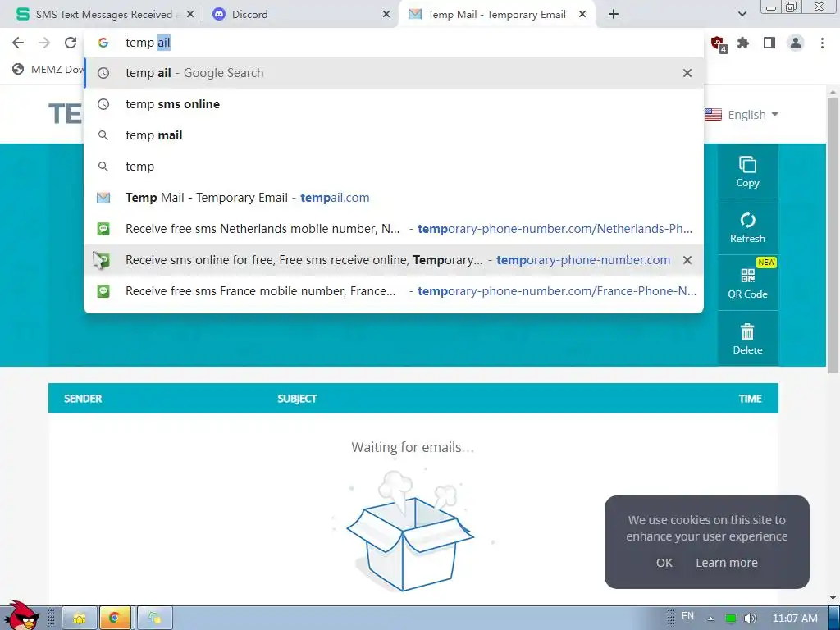
Task: Open the yellow taskbar app icon
Action: (80, 619)
